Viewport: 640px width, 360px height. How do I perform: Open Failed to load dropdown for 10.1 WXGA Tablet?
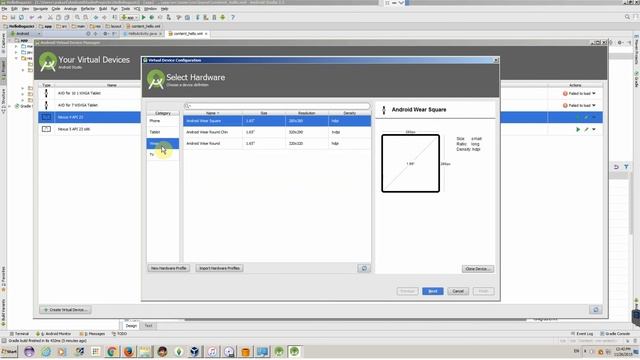tap(594, 93)
